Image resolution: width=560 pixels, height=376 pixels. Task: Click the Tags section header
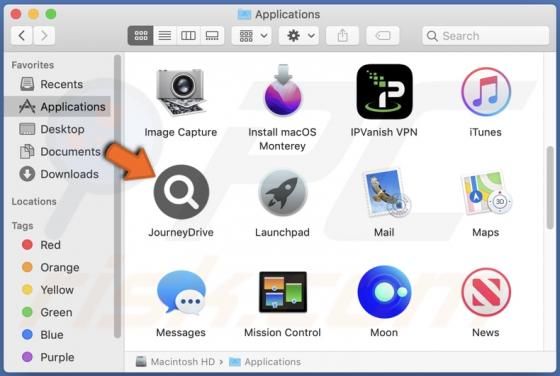(22, 226)
